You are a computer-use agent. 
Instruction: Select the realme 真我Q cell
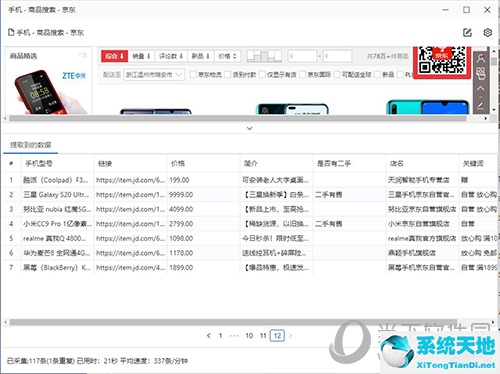point(58,238)
